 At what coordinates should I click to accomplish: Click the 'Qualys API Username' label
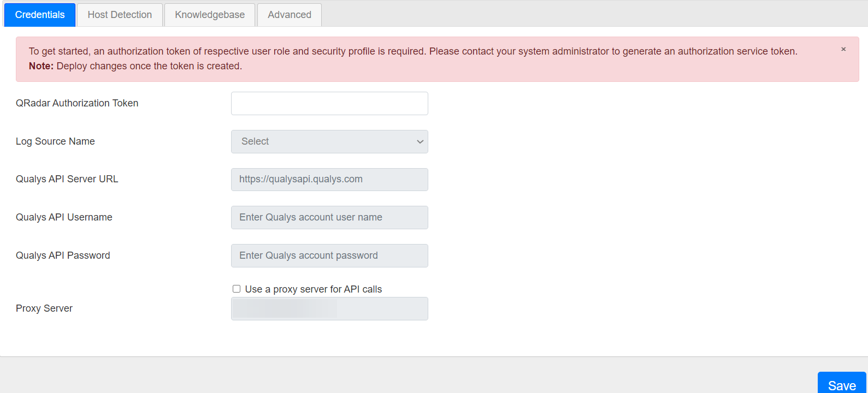click(64, 217)
